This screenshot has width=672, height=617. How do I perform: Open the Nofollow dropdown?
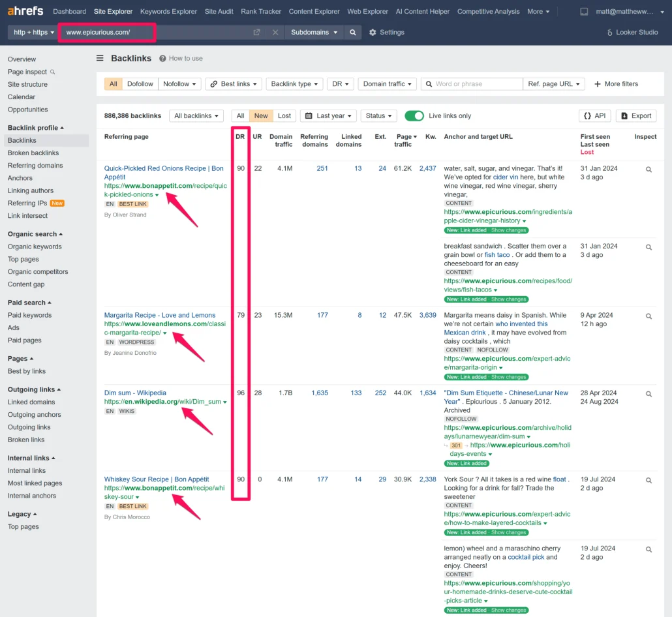click(x=179, y=84)
